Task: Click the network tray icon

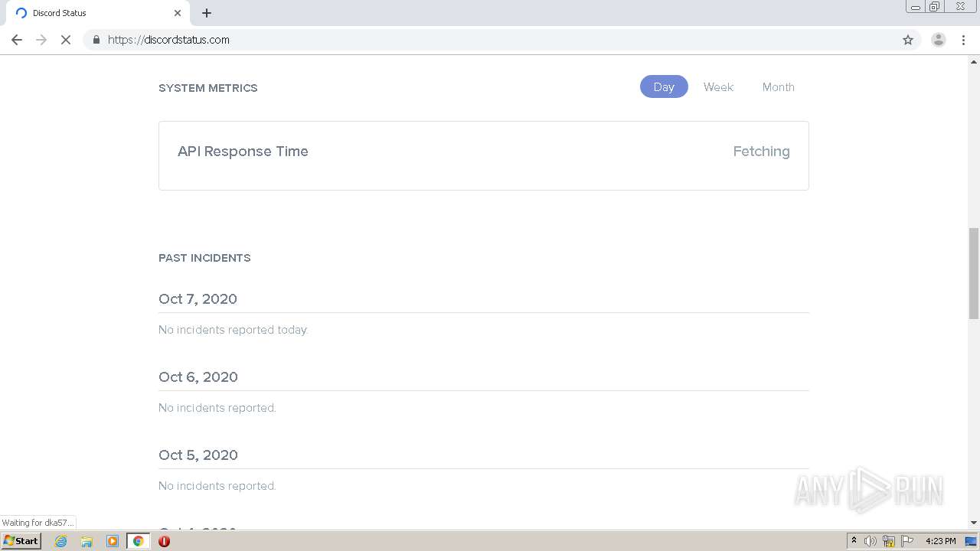Action: click(889, 541)
